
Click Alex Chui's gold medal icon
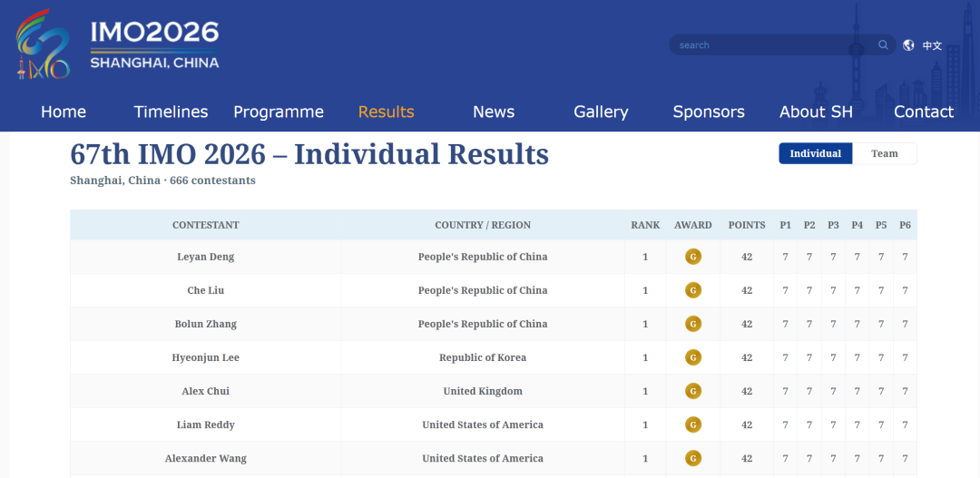pyautogui.click(x=693, y=391)
